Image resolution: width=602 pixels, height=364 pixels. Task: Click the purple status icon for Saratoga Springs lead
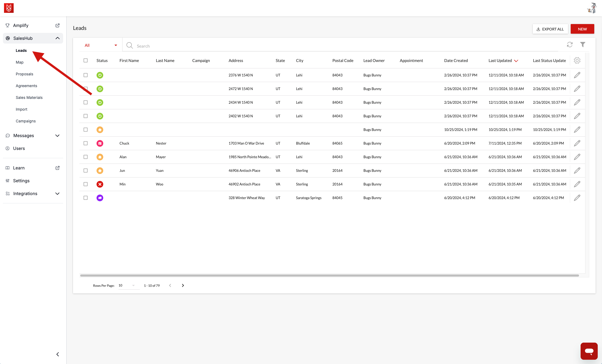click(100, 198)
